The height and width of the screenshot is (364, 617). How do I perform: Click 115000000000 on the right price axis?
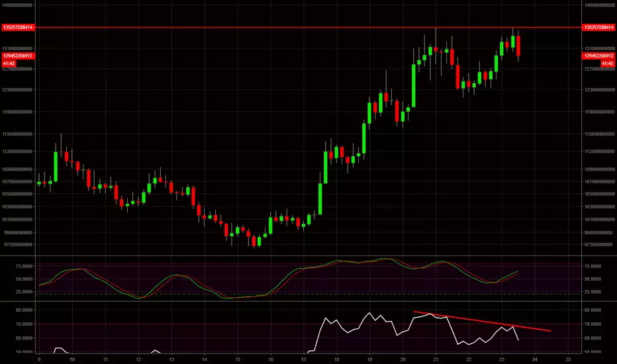(599, 134)
